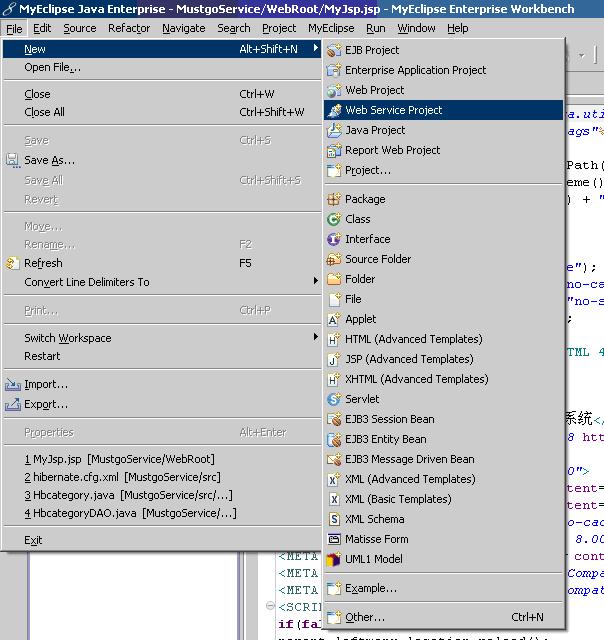Click the Refresh icon in File menu

click(13, 263)
